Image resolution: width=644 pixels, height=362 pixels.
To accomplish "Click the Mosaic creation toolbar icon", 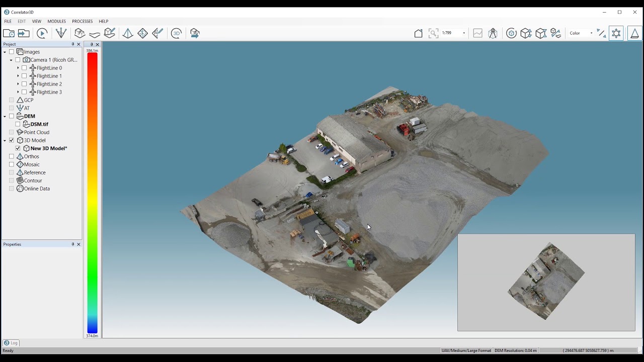I will (143, 33).
